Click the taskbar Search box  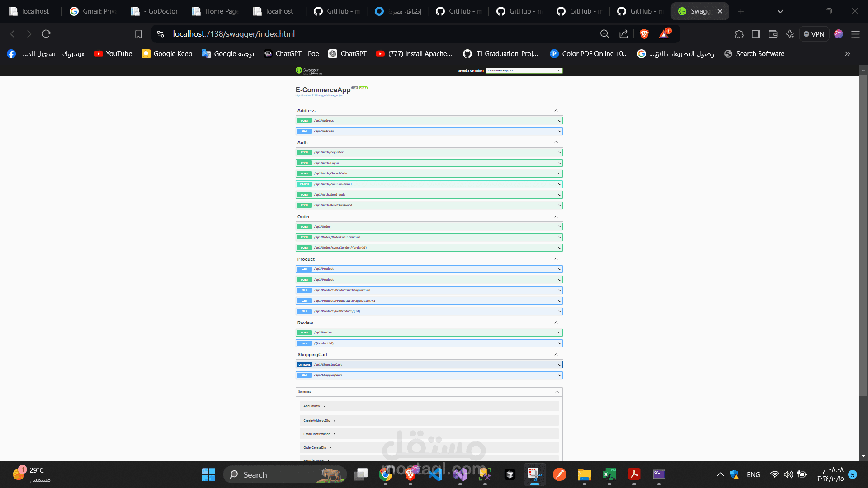(x=285, y=474)
